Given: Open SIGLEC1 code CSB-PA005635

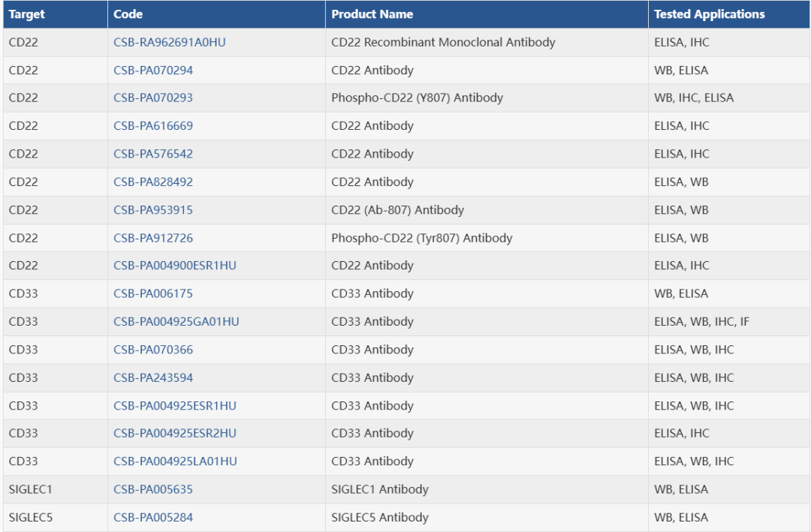Looking at the screenshot, I should pos(153,489).
